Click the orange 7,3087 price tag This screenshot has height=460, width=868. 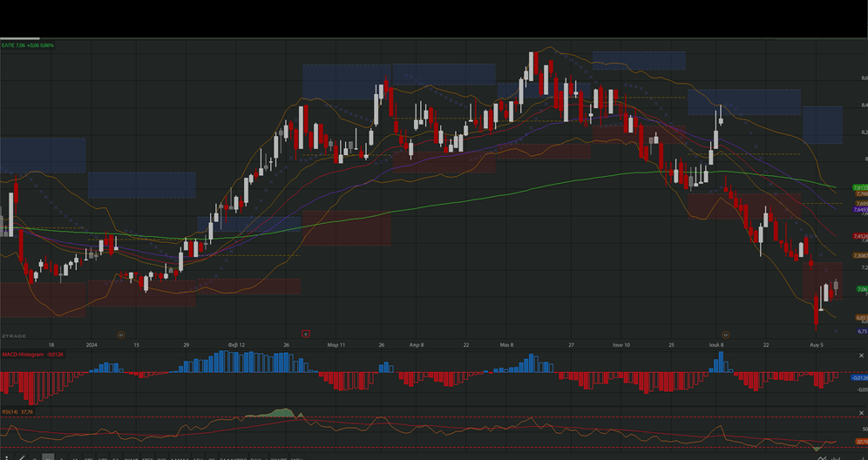click(860, 256)
